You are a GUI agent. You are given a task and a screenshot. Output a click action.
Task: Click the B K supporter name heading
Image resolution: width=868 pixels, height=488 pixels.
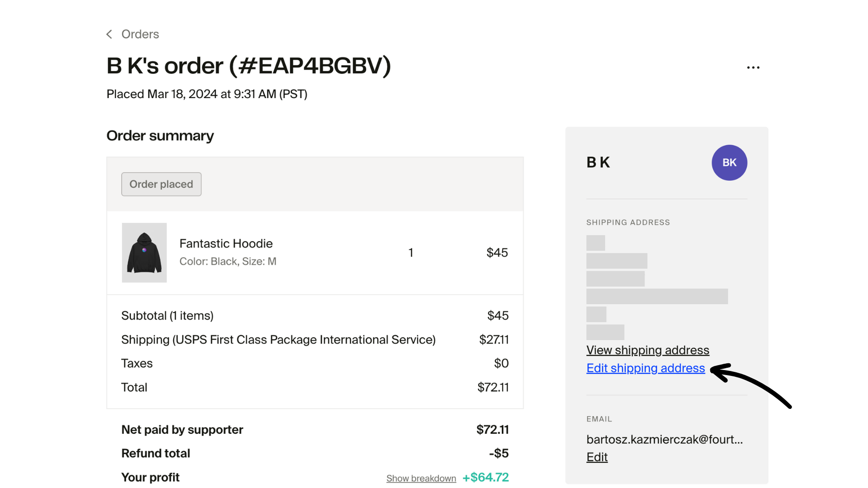click(x=598, y=162)
